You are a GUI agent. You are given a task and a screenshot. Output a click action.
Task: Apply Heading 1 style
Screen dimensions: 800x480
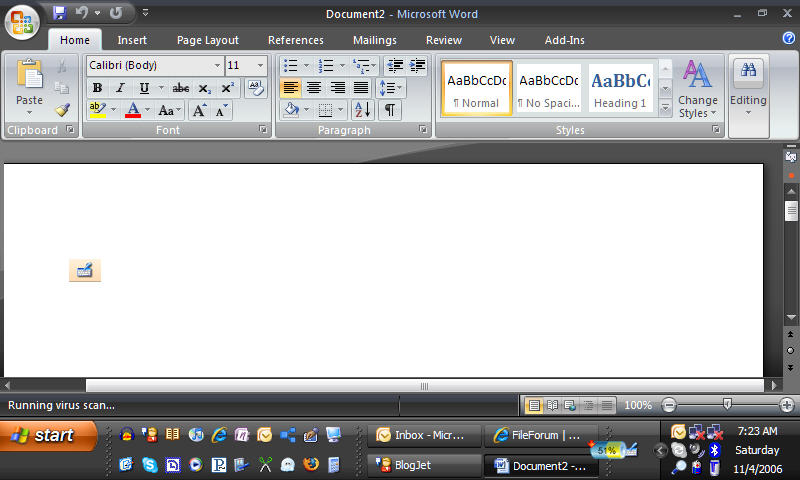(620, 88)
